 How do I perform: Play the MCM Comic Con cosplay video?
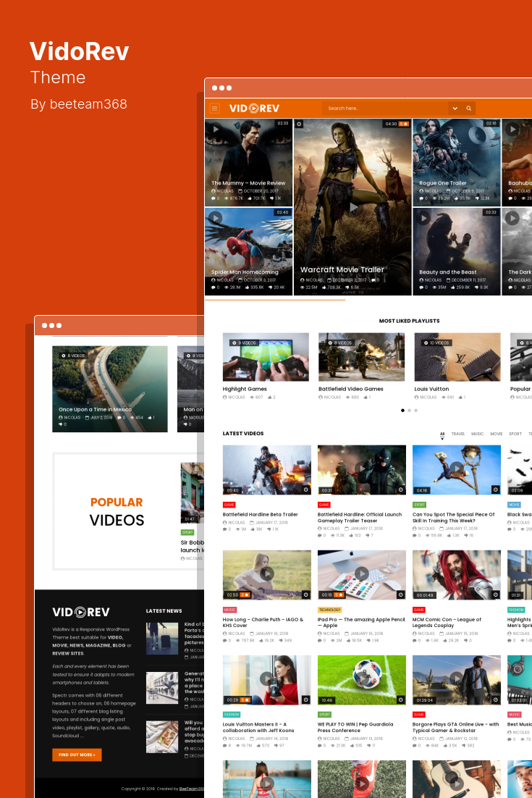tap(456, 574)
